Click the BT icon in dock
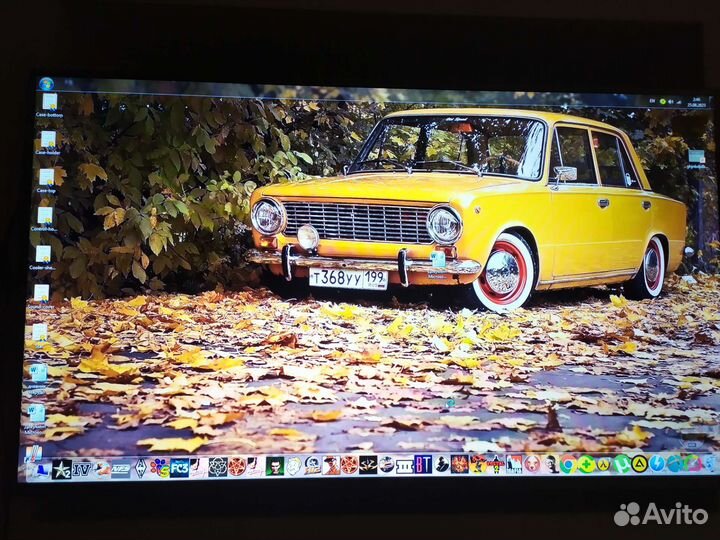 423,464
